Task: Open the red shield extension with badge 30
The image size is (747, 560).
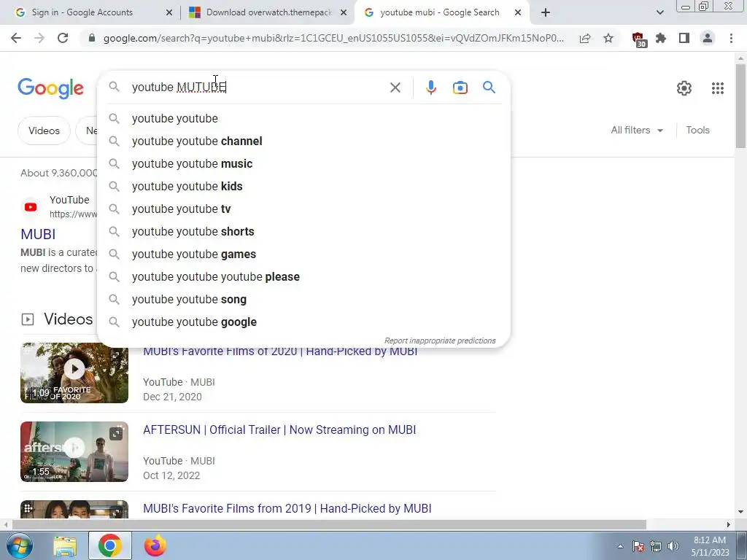Action: pyautogui.click(x=638, y=39)
